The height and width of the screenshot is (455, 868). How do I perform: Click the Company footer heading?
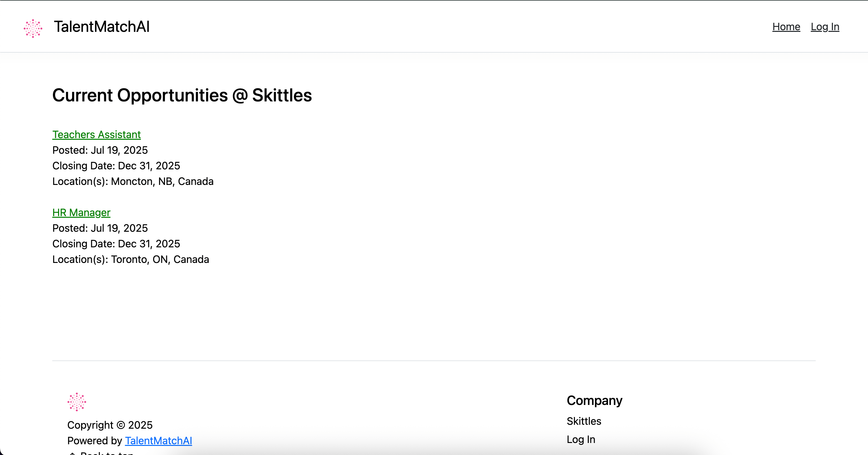click(594, 400)
